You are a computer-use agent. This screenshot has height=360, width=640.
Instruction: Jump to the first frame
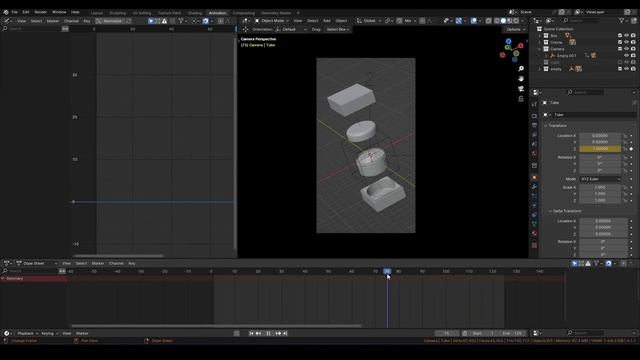pos(251,333)
